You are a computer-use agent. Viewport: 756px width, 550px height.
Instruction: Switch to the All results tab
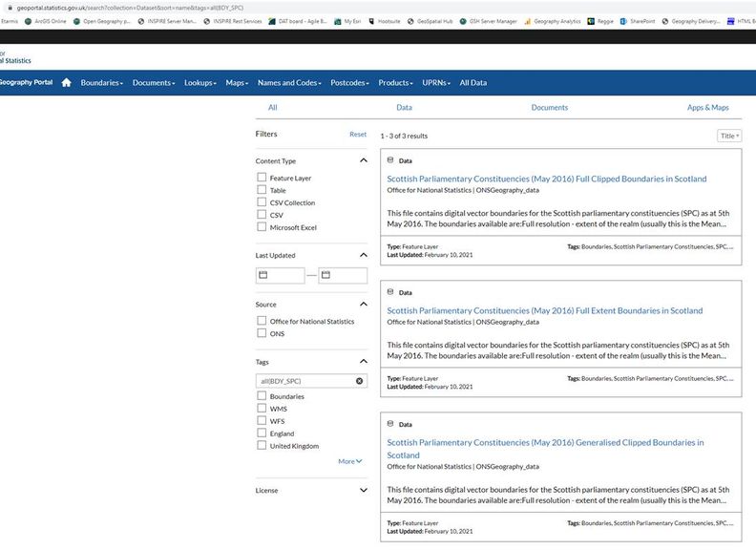point(272,107)
